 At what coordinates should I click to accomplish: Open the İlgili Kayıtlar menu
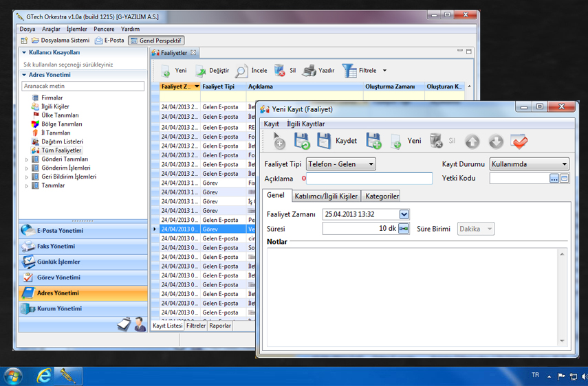(305, 124)
